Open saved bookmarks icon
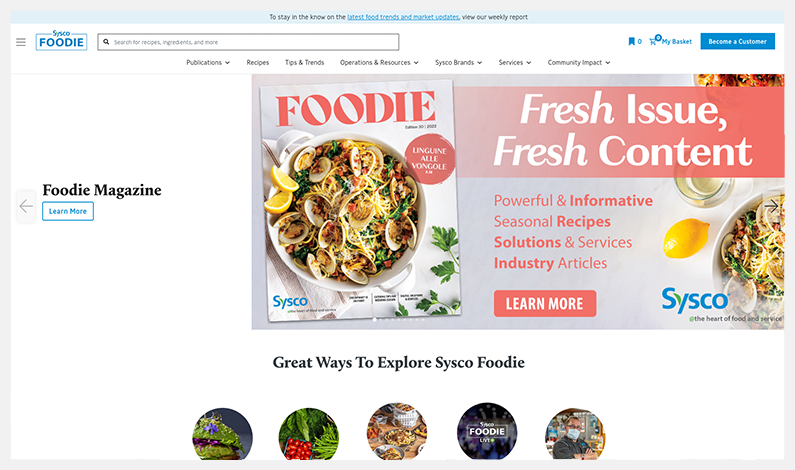Image resolution: width=795 pixels, height=470 pixels. pos(631,42)
